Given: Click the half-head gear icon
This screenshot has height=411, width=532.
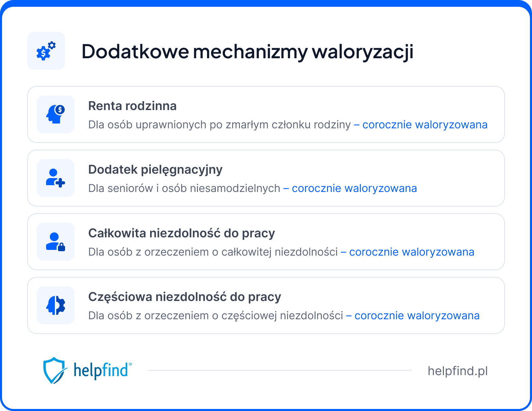Looking at the screenshot, I should [x=56, y=305].
